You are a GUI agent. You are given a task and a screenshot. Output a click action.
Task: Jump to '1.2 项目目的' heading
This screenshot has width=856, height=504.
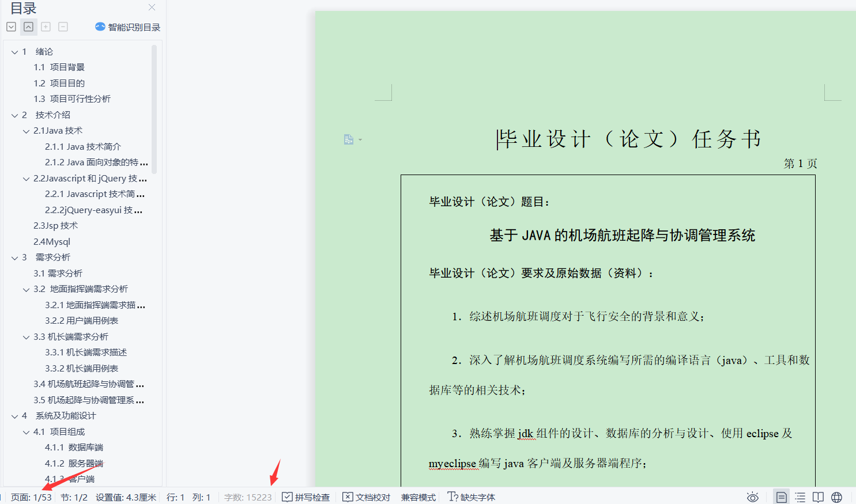[x=59, y=83]
